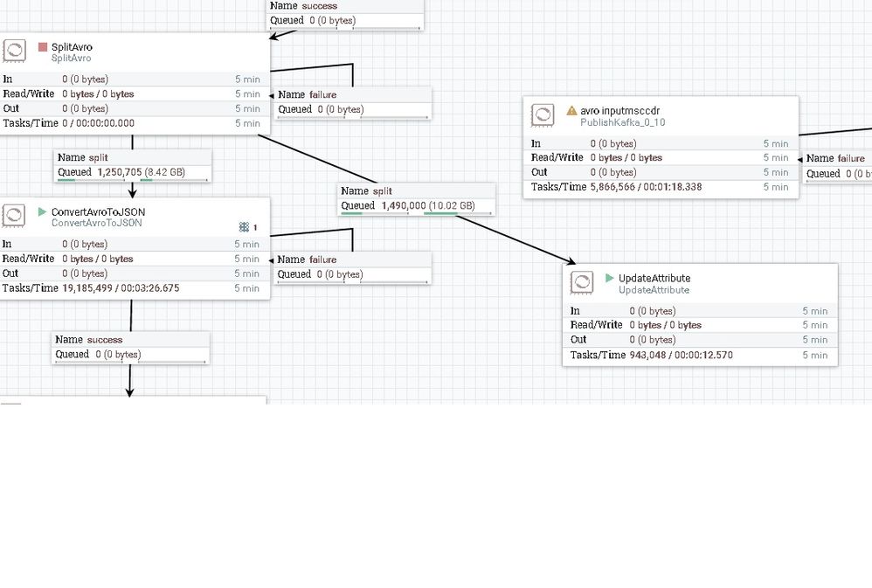Select the 'UpdateAttribute' processor name
This screenshot has width=872, height=588.
654,278
